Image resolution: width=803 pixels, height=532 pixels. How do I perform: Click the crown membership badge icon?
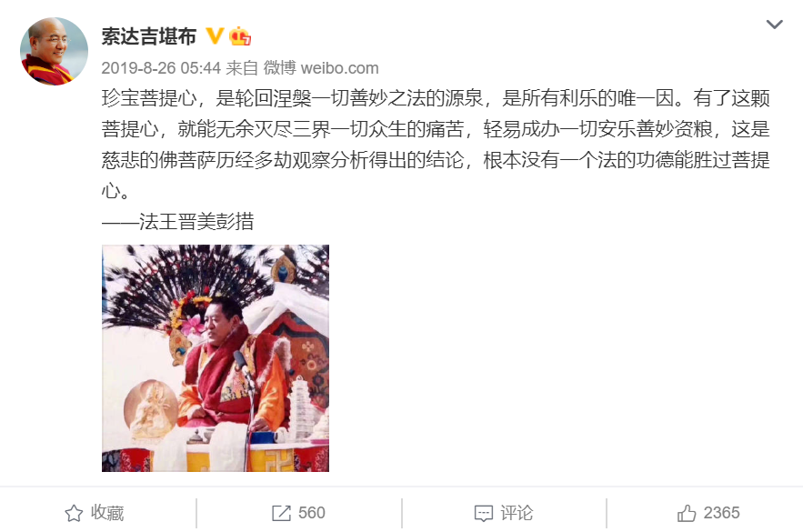[x=240, y=36]
